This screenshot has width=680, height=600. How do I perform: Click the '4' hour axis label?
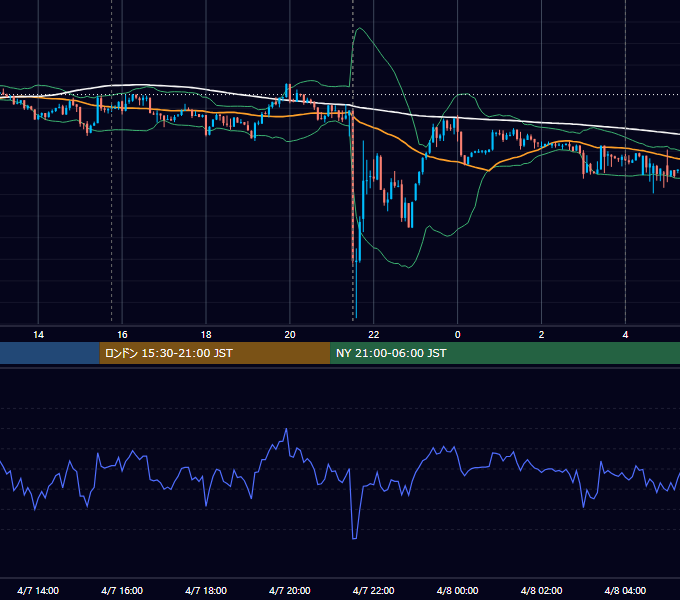[x=625, y=335]
